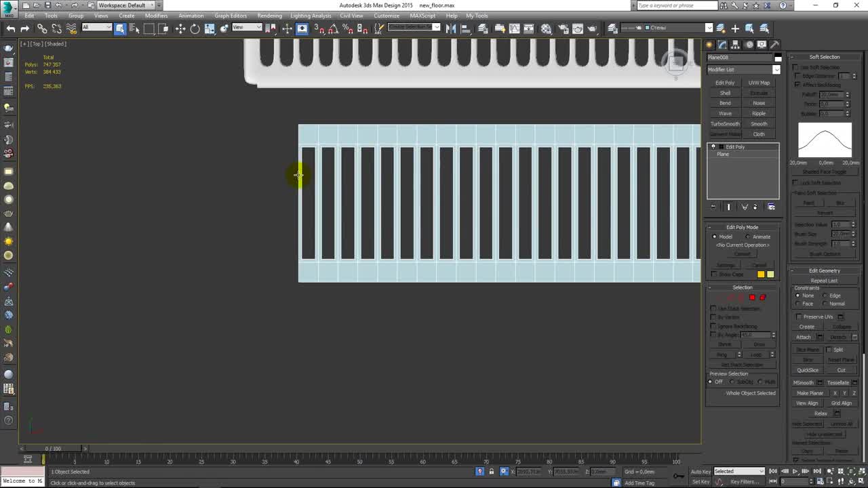Open the View reference coordinate system dropdown
The height and width of the screenshot is (488, 868).
click(x=247, y=27)
